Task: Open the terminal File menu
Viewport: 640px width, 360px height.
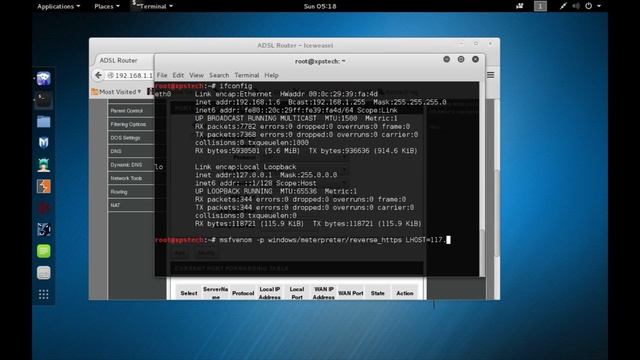Action: pyautogui.click(x=162, y=75)
